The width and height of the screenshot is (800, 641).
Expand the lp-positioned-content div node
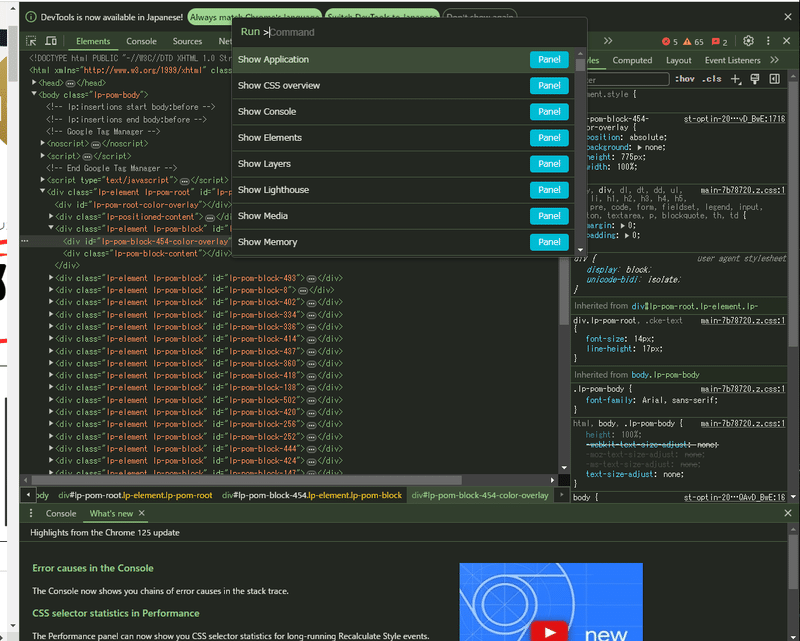point(51,216)
